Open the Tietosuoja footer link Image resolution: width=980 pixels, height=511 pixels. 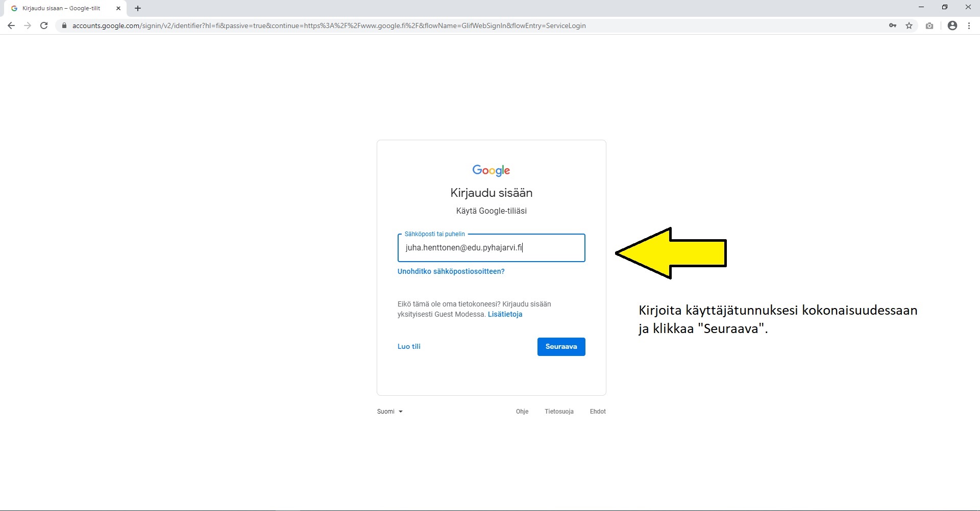(559, 412)
